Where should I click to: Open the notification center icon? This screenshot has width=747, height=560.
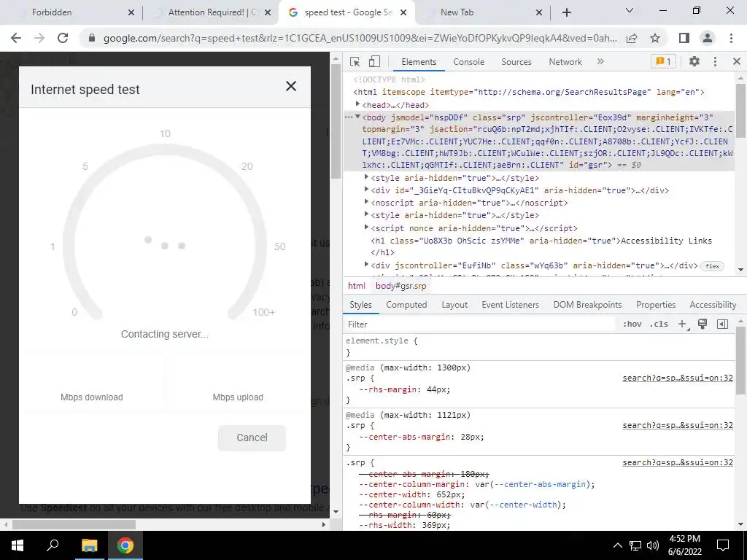723,545
